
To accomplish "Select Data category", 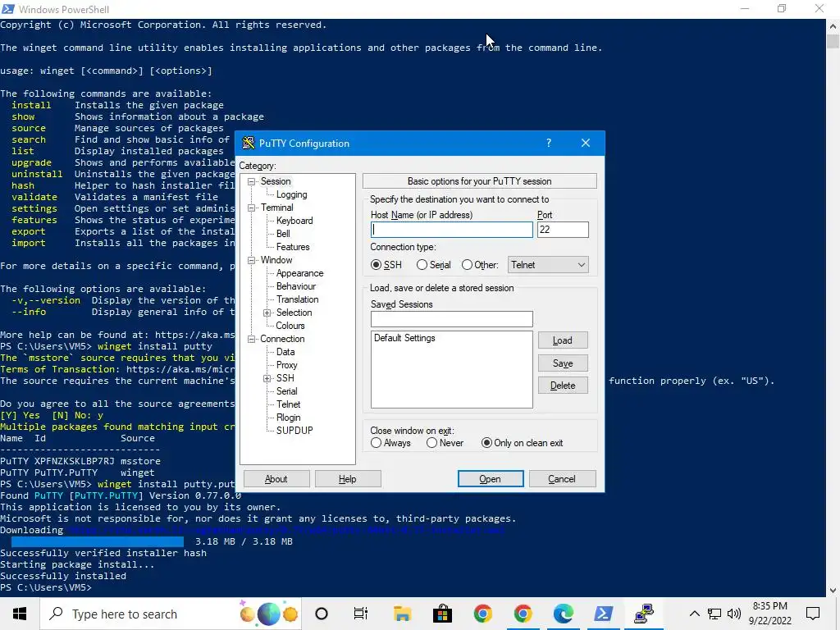I will [285, 352].
